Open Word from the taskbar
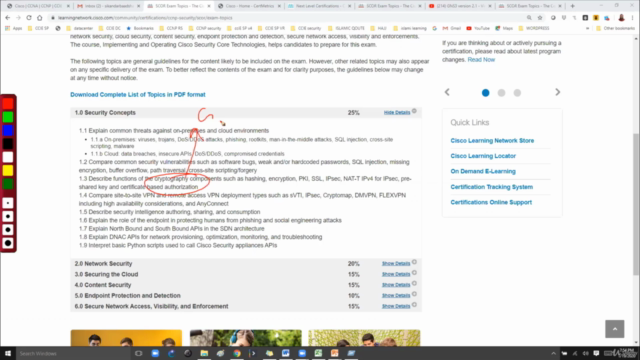The image size is (640, 360). coord(286,353)
